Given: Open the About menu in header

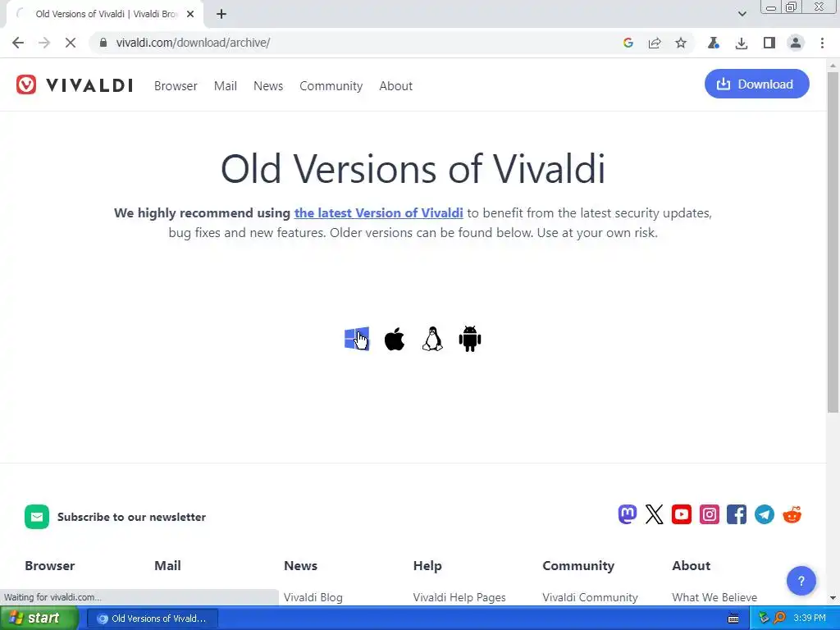Looking at the screenshot, I should pos(396,85).
